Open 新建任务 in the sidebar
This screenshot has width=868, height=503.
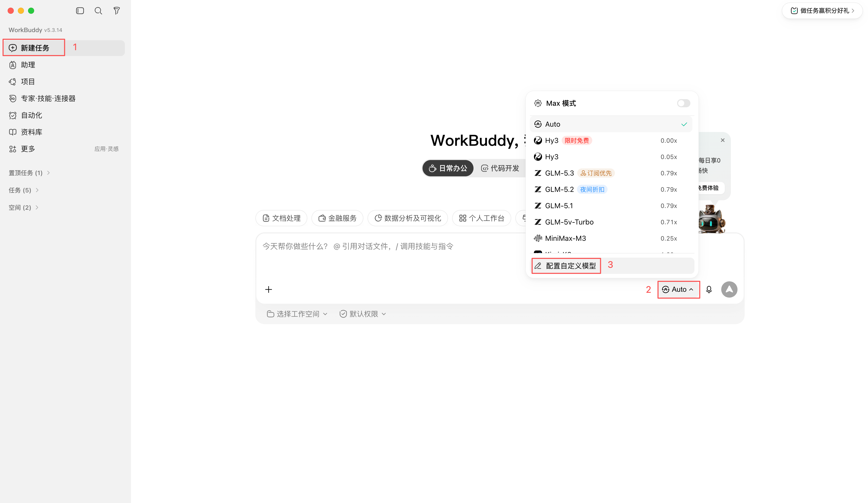point(64,48)
